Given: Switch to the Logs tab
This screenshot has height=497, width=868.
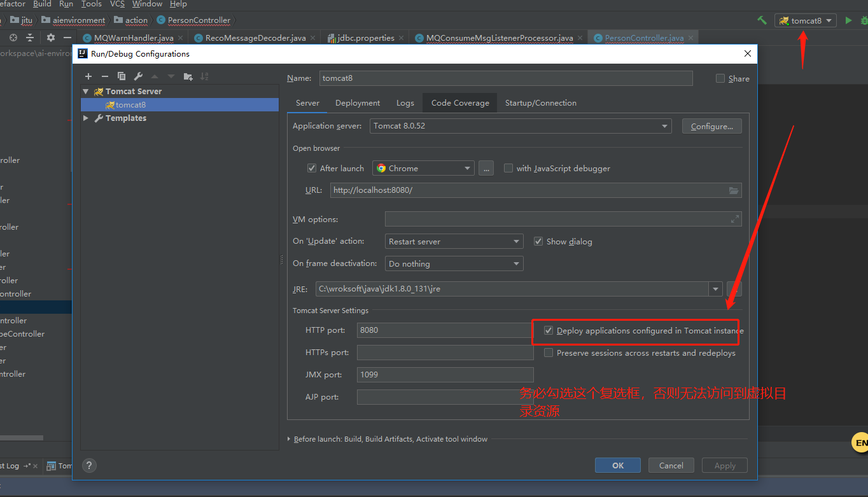Looking at the screenshot, I should [405, 103].
